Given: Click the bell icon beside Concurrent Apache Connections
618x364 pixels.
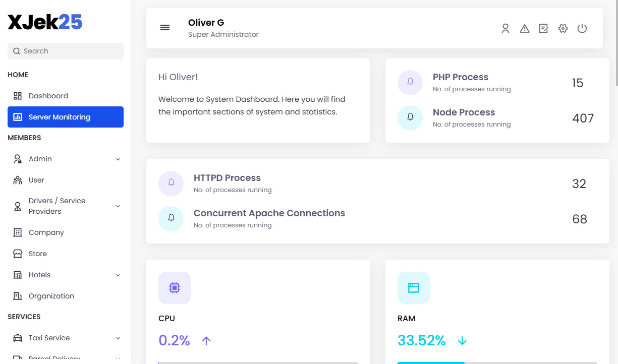Looking at the screenshot, I should [171, 218].
